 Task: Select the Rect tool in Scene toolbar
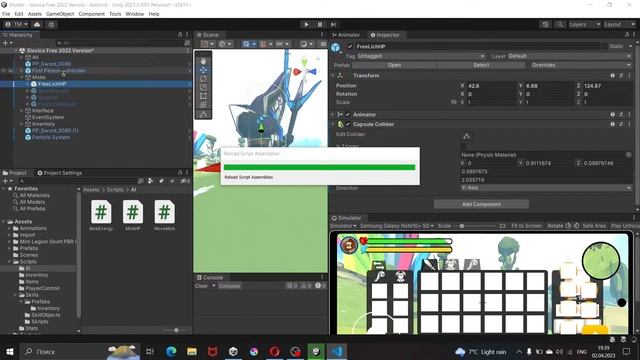tap(203, 96)
